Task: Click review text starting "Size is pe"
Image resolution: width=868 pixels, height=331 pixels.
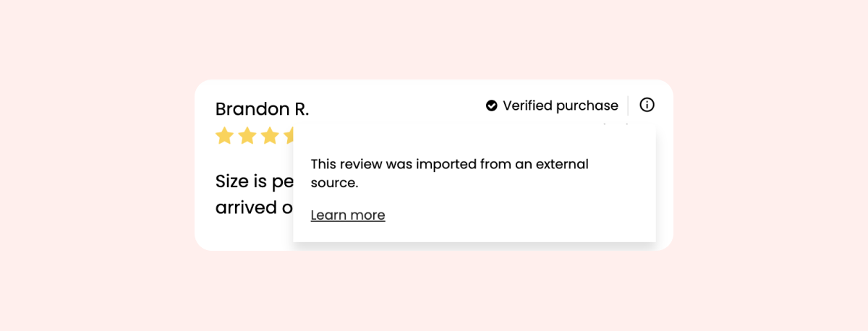Action: pyautogui.click(x=253, y=181)
